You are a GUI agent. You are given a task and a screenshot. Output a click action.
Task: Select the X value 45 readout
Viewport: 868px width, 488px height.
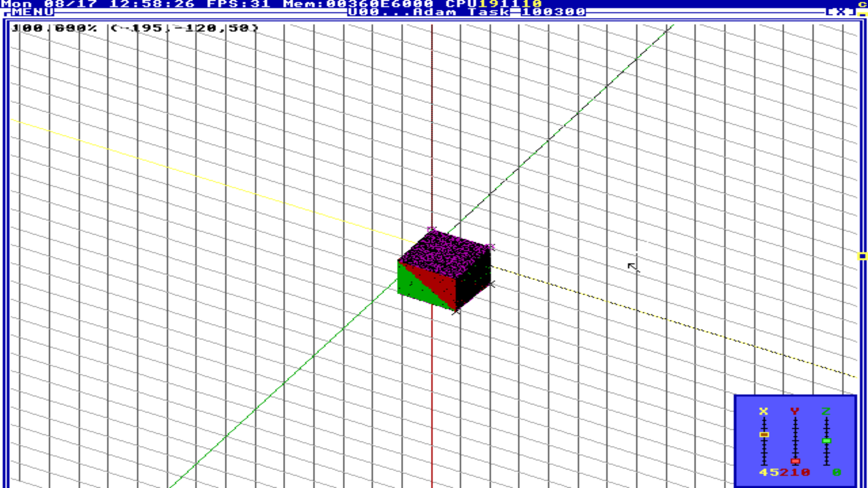[769, 472]
